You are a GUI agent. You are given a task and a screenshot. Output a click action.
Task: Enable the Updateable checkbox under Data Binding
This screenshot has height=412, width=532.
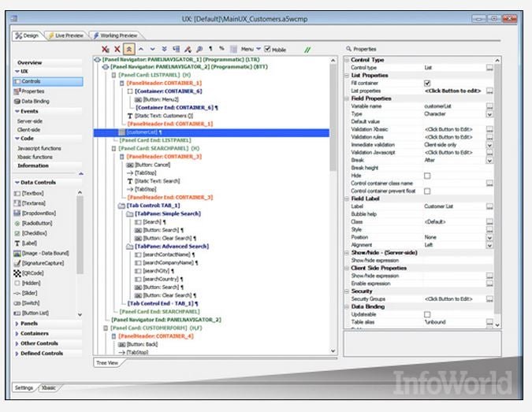[426, 314]
